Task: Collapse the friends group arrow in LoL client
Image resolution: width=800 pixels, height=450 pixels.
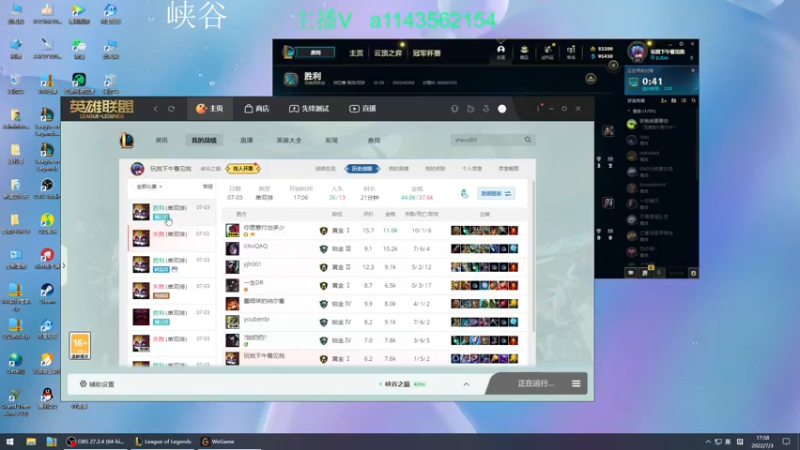Action: pyautogui.click(x=629, y=111)
